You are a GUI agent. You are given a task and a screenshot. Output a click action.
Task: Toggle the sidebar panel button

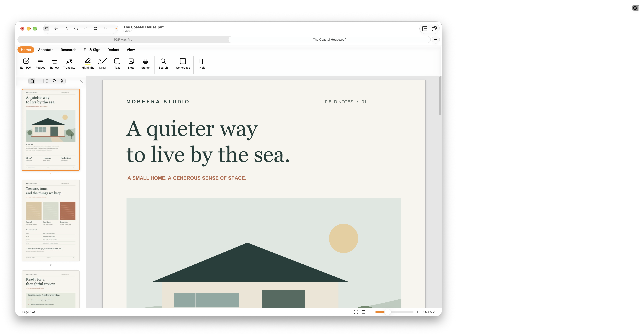(x=47, y=29)
